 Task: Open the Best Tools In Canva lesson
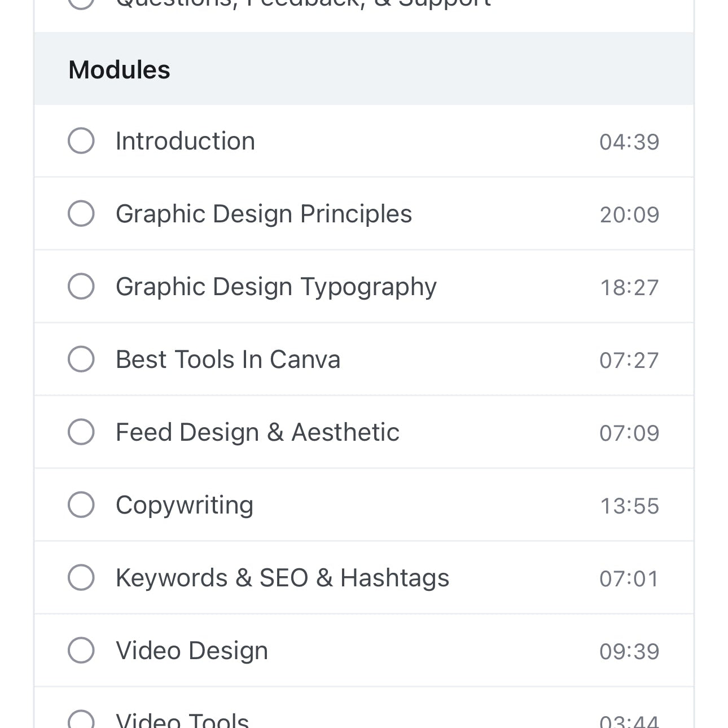[228, 359]
